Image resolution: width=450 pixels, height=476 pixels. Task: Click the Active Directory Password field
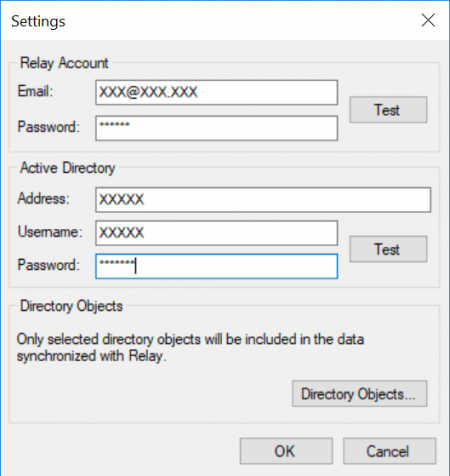click(x=217, y=266)
